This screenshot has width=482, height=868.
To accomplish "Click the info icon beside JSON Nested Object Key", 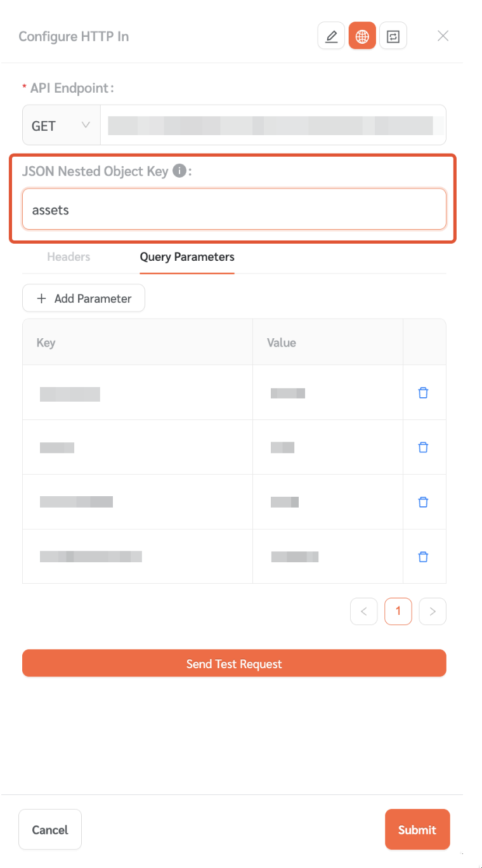I will pyautogui.click(x=180, y=171).
